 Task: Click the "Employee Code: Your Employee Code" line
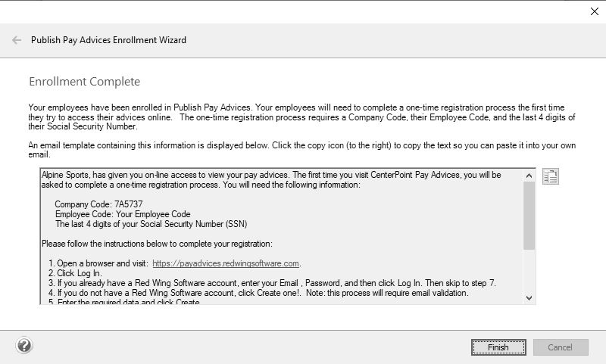pos(123,214)
